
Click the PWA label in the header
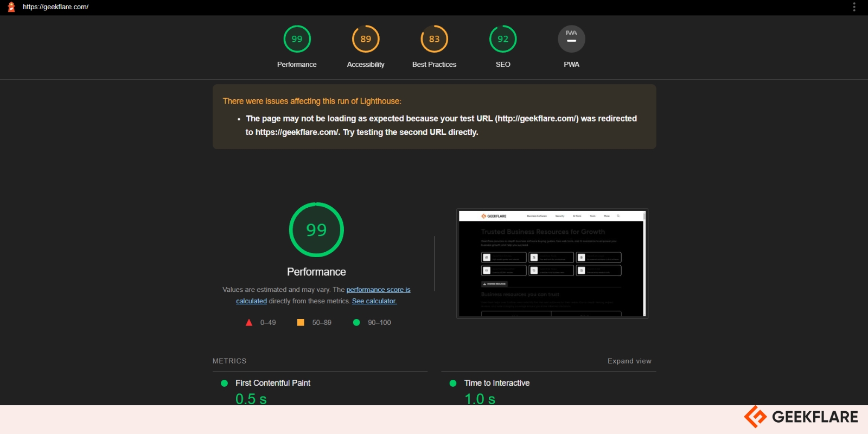(x=571, y=64)
